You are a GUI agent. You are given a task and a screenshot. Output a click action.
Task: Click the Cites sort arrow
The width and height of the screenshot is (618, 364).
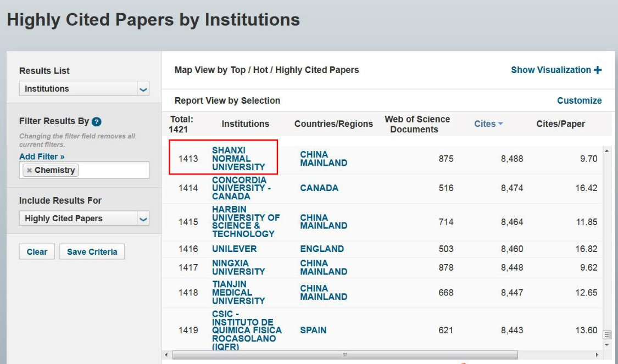(500, 124)
